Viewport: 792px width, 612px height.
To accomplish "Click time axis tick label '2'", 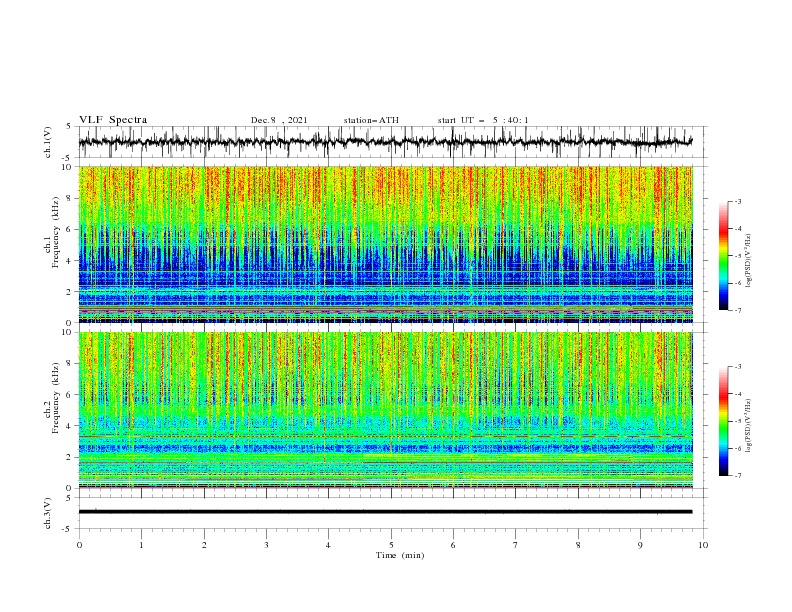I will (204, 545).
